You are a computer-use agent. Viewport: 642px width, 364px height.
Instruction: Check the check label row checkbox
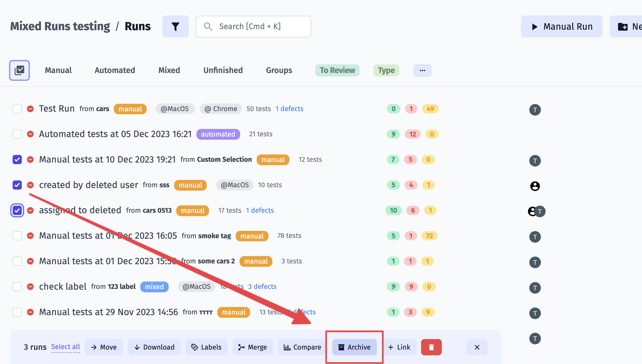[17, 287]
